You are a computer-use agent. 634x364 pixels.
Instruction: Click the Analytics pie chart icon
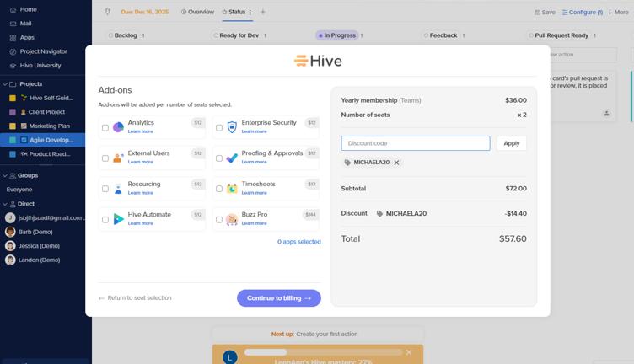[x=118, y=127]
